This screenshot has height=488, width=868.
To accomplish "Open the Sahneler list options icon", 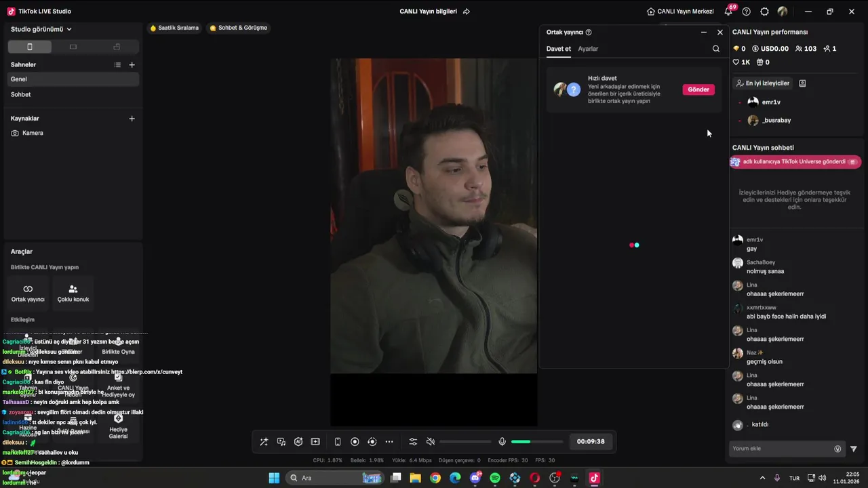I will point(117,65).
